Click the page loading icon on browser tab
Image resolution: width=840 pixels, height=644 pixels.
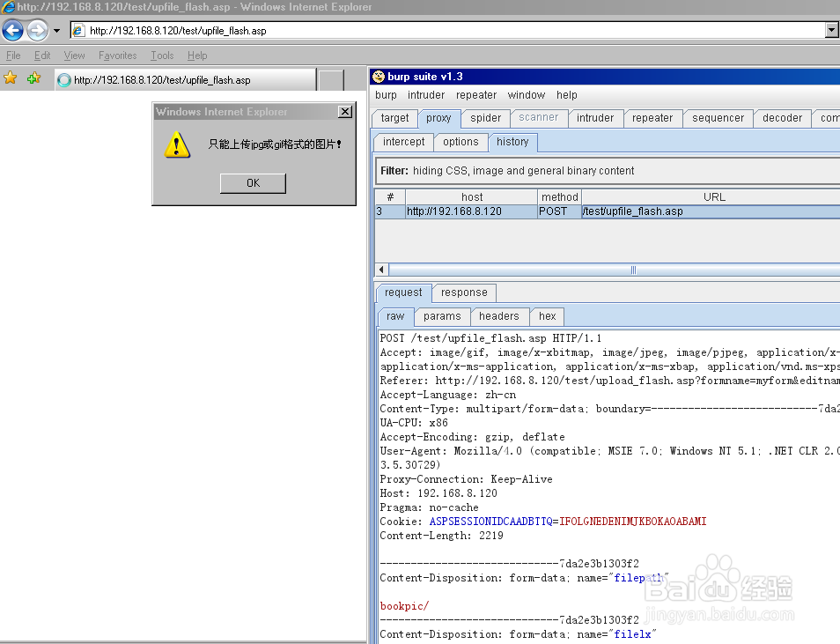[64, 80]
